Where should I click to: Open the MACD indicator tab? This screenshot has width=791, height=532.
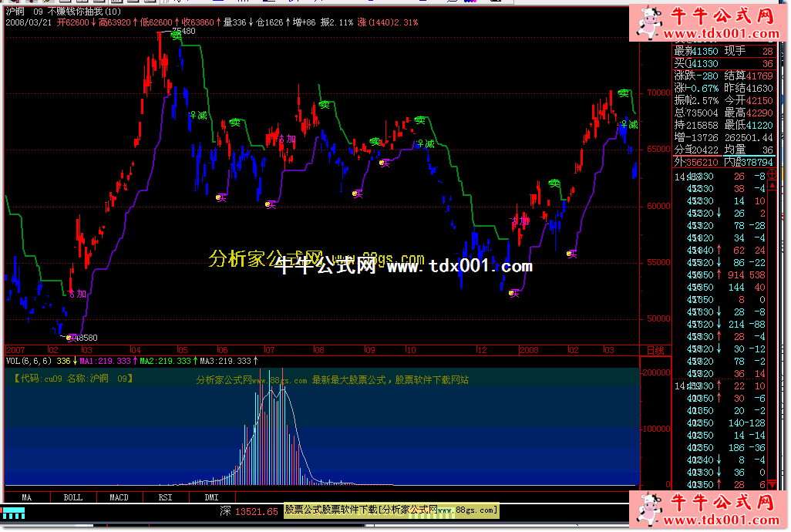119,497
